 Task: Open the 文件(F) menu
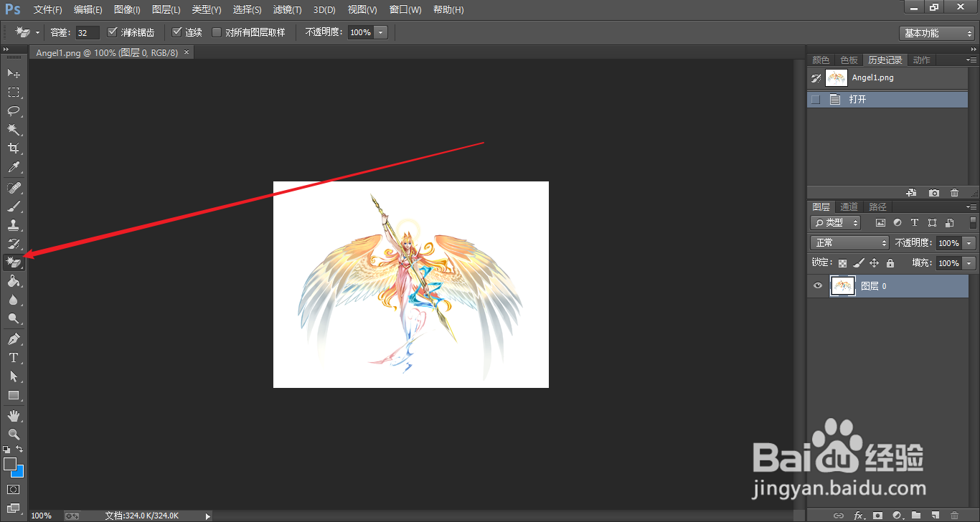pyautogui.click(x=48, y=10)
